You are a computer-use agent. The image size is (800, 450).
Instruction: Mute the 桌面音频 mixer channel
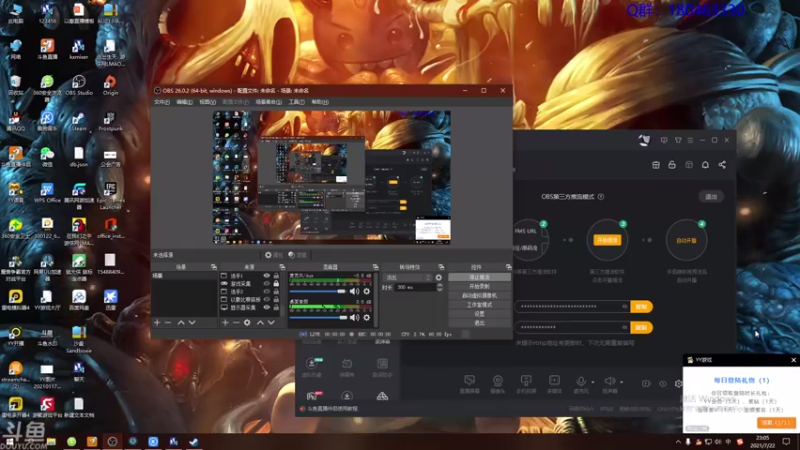[354, 317]
